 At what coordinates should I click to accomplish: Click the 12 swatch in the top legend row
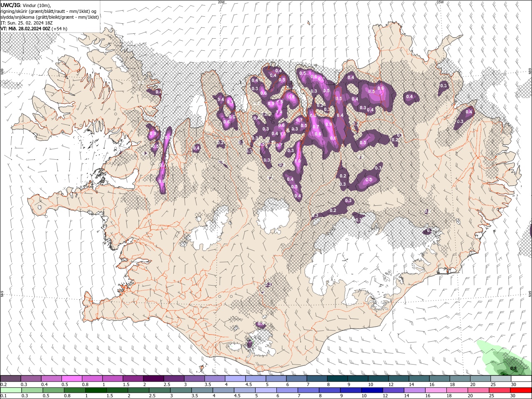399,379
